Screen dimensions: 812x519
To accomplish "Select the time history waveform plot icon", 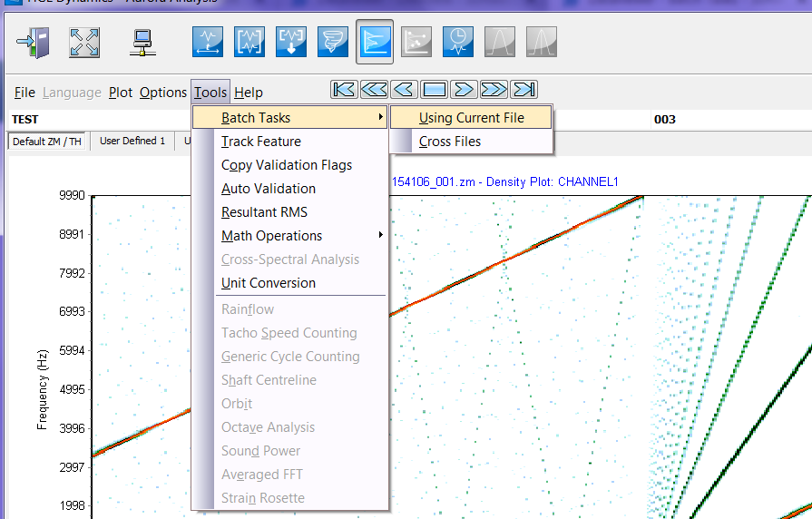I will [x=208, y=42].
